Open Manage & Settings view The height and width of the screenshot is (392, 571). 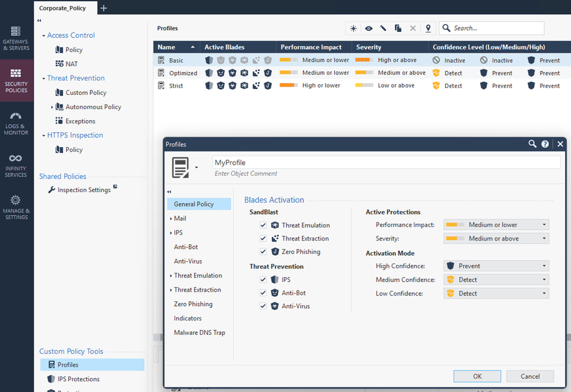click(17, 207)
